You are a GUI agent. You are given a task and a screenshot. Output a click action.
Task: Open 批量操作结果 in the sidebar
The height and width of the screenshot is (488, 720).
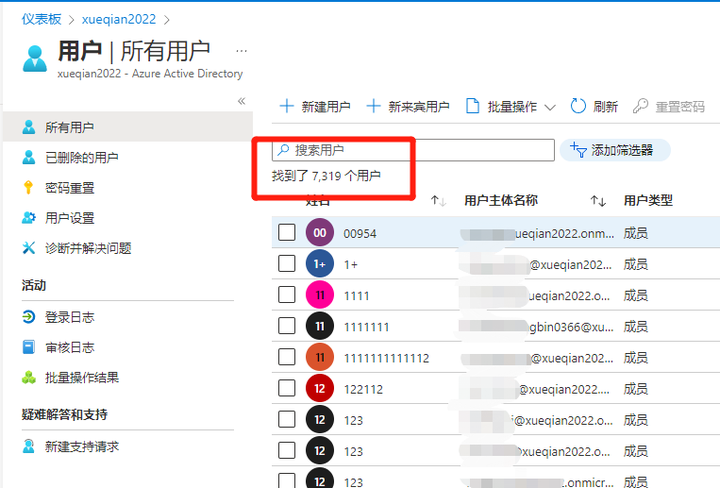pos(82,378)
